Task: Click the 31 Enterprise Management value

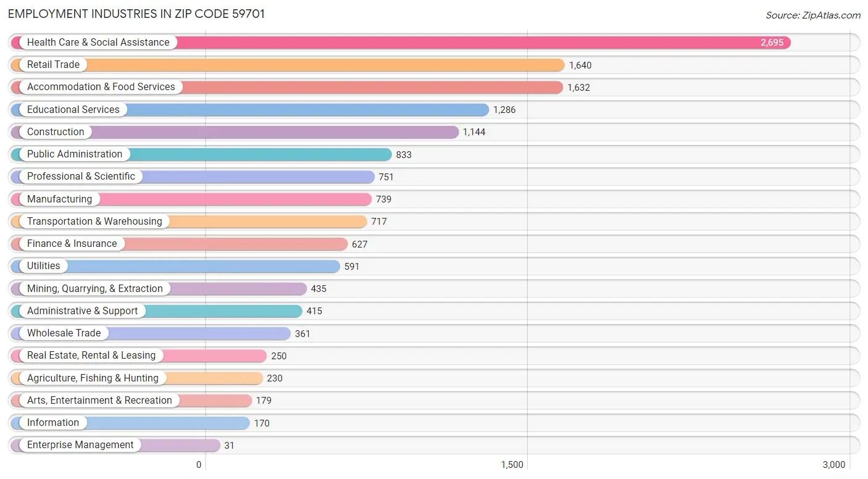Action: click(x=229, y=446)
